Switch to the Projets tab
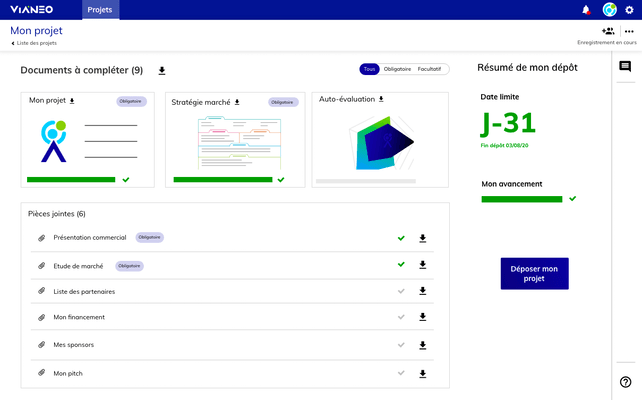 pos(100,10)
